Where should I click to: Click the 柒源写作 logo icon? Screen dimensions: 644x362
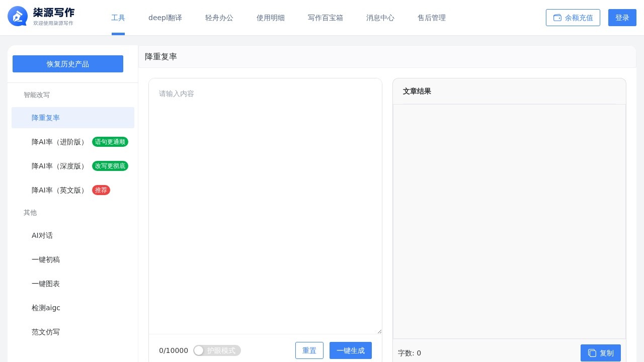click(18, 16)
